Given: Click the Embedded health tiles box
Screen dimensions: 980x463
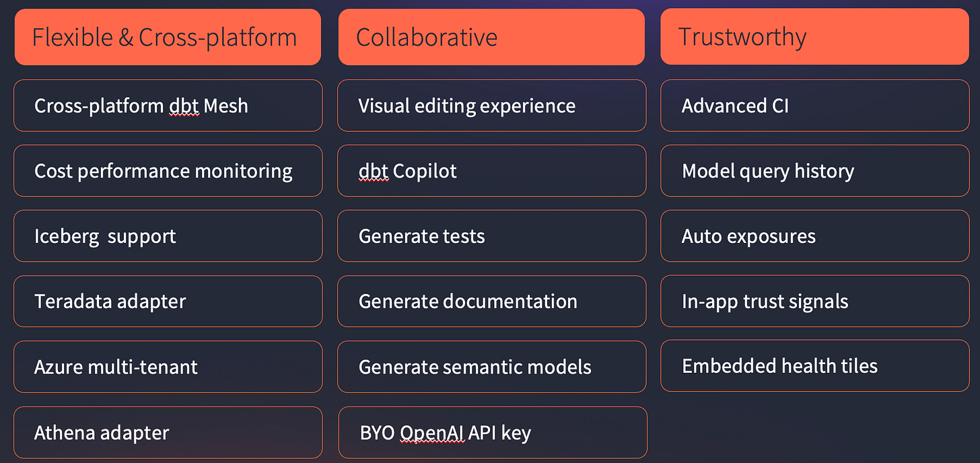Looking at the screenshot, I should 815,366.
